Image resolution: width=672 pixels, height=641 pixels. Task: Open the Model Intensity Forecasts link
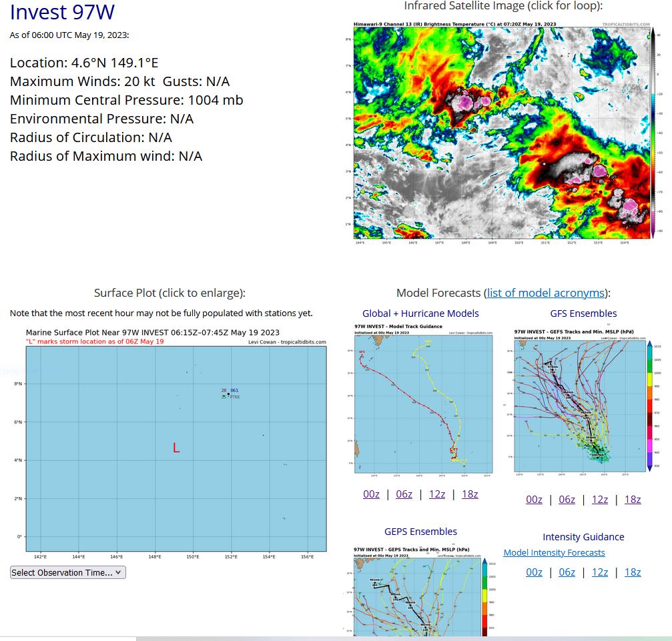click(x=554, y=552)
